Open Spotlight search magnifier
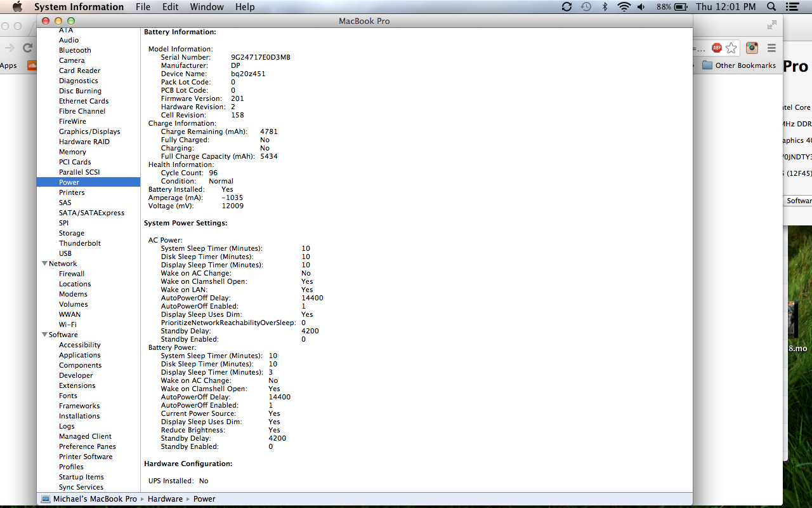This screenshot has width=812, height=508. (771, 7)
